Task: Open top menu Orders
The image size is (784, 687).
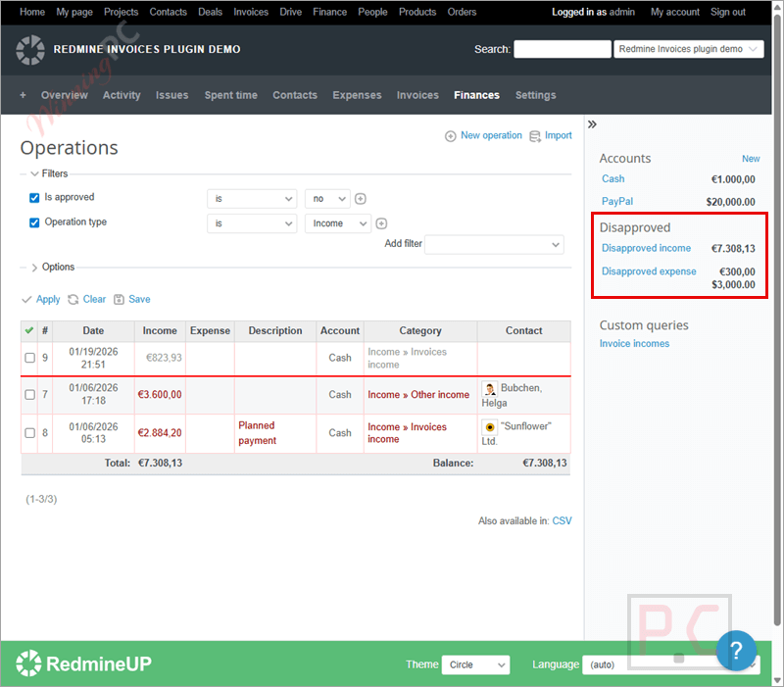Action: [x=462, y=12]
